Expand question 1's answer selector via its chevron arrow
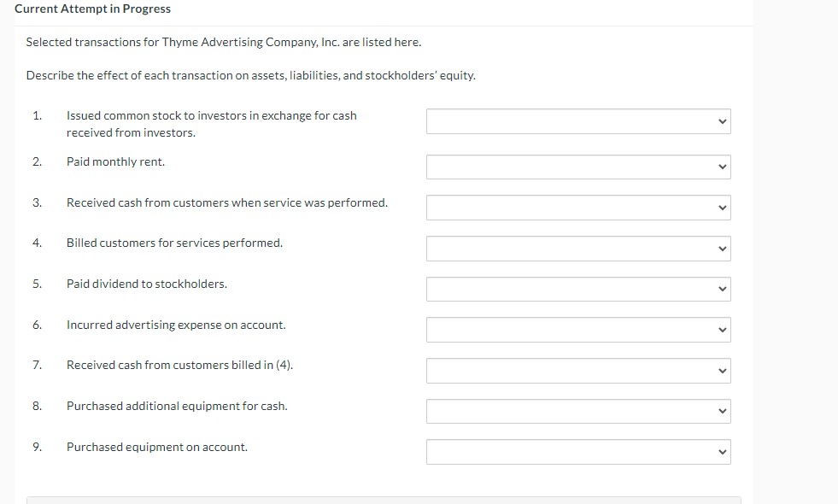838x504 pixels. pos(722,120)
